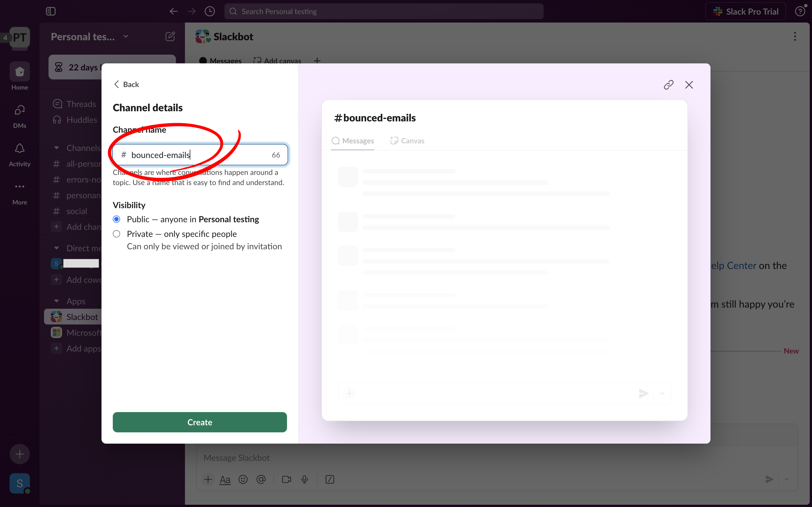812x507 pixels.
Task: Collapse the Apps section
Action: (56, 301)
